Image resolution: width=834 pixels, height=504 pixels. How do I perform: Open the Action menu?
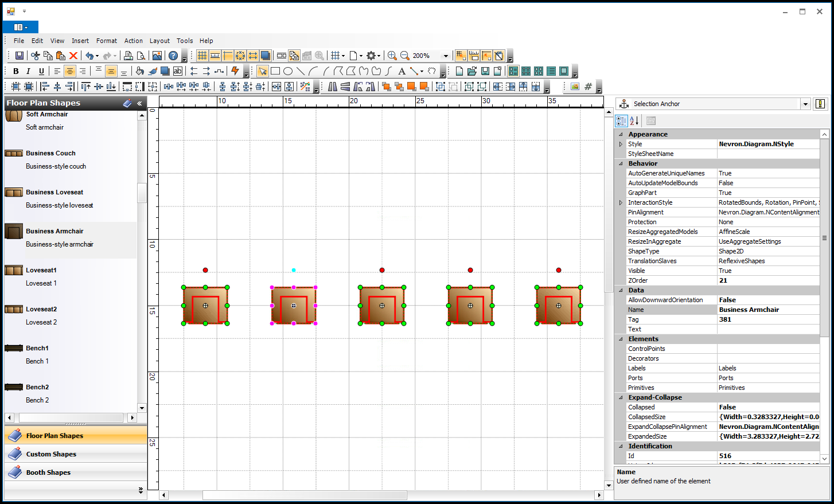tap(134, 41)
